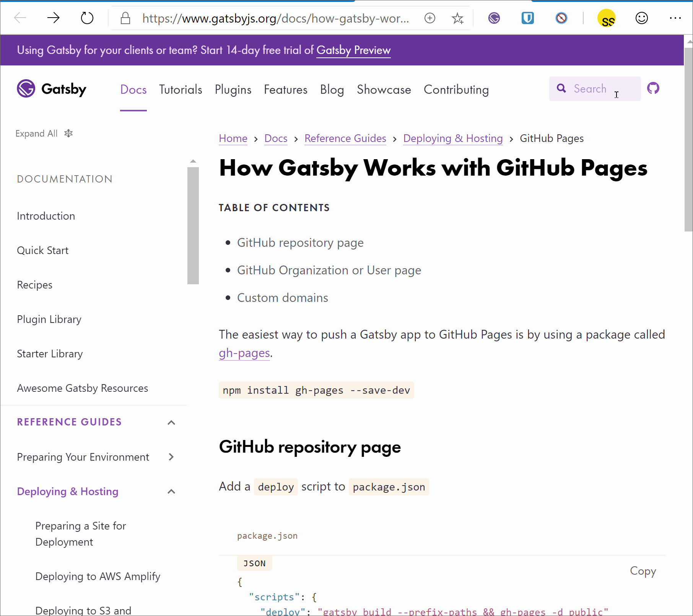Open the Docs nav tab

click(x=133, y=90)
